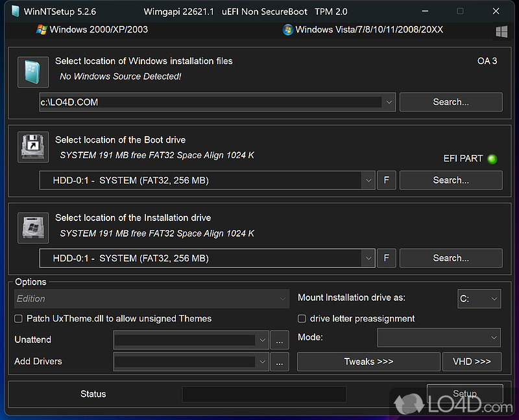Browse for Unattend file with ellipsis button
Viewport: 519px width, 420px height.
click(280, 340)
